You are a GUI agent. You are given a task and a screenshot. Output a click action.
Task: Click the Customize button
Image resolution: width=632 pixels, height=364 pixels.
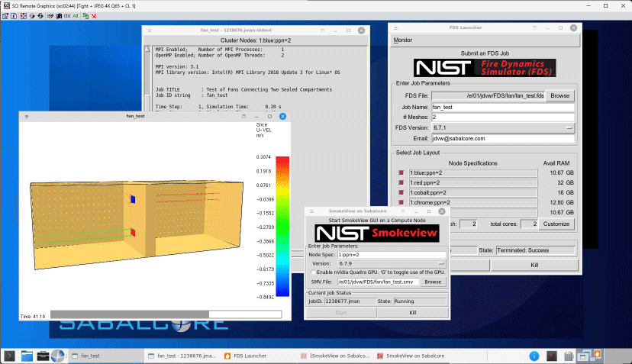click(556, 224)
